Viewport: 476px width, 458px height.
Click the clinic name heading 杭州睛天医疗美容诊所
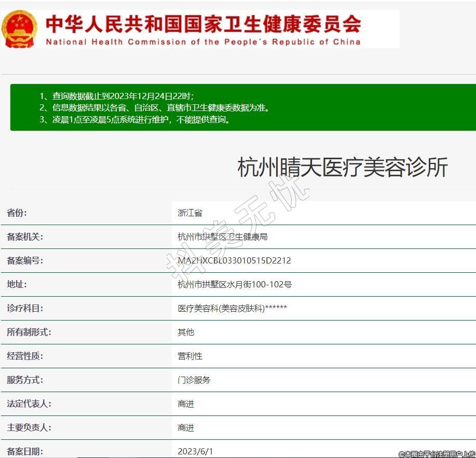coord(342,168)
